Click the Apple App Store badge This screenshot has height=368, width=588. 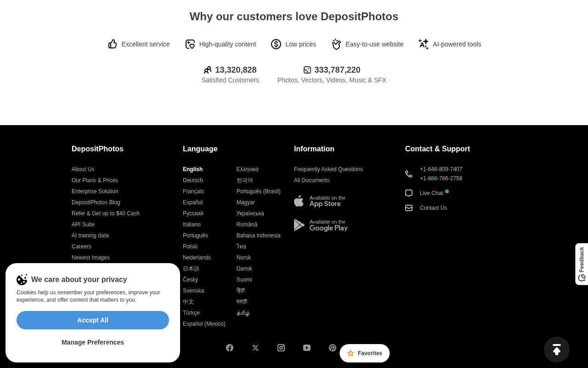(x=320, y=201)
